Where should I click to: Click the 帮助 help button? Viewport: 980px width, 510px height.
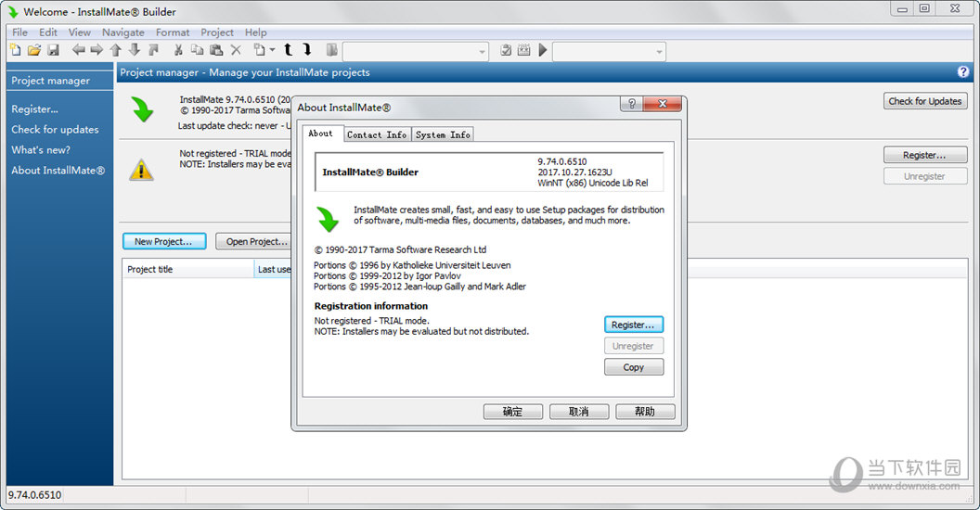pos(645,412)
